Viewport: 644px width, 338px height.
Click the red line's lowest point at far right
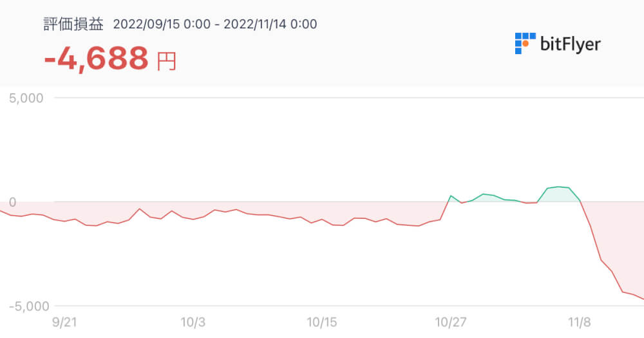tap(642, 299)
